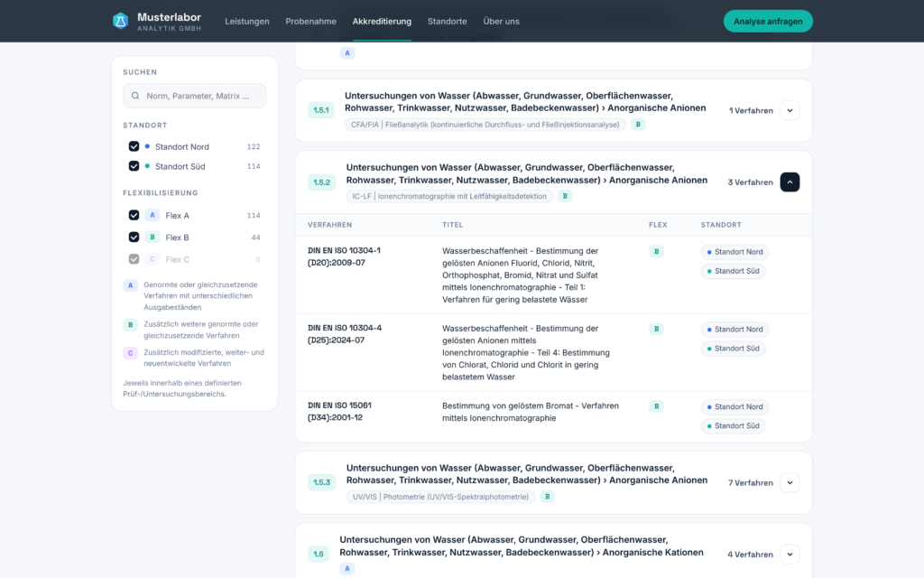Click the IC-LF Ionenchromatographie method tag
This screenshot has width=924, height=578.
point(449,196)
